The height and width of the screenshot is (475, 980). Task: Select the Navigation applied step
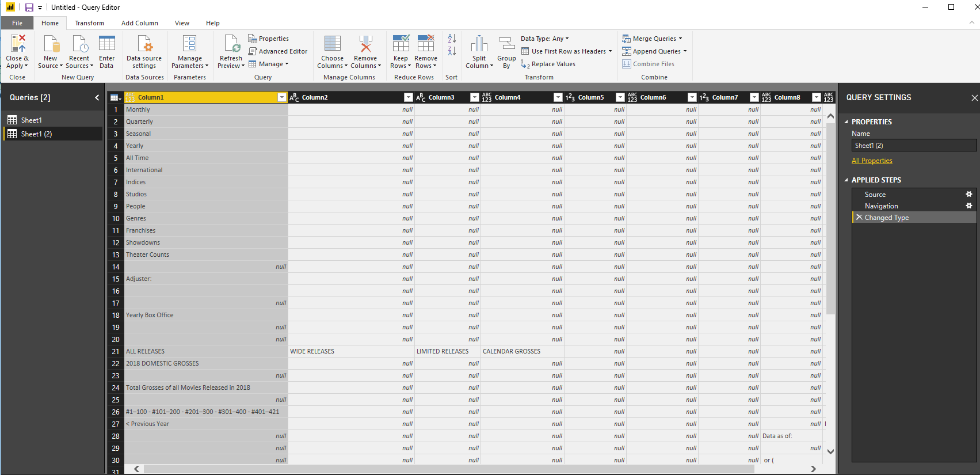pyautogui.click(x=914, y=206)
